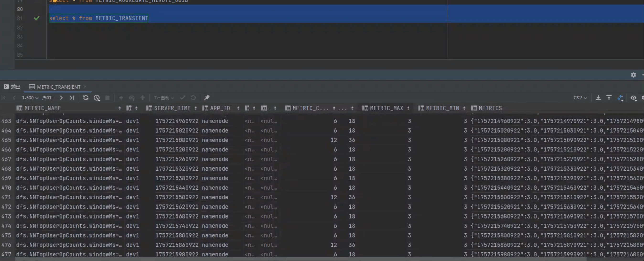
Task: Select the METRIC_NAME column header
Action: click(x=43, y=108)
